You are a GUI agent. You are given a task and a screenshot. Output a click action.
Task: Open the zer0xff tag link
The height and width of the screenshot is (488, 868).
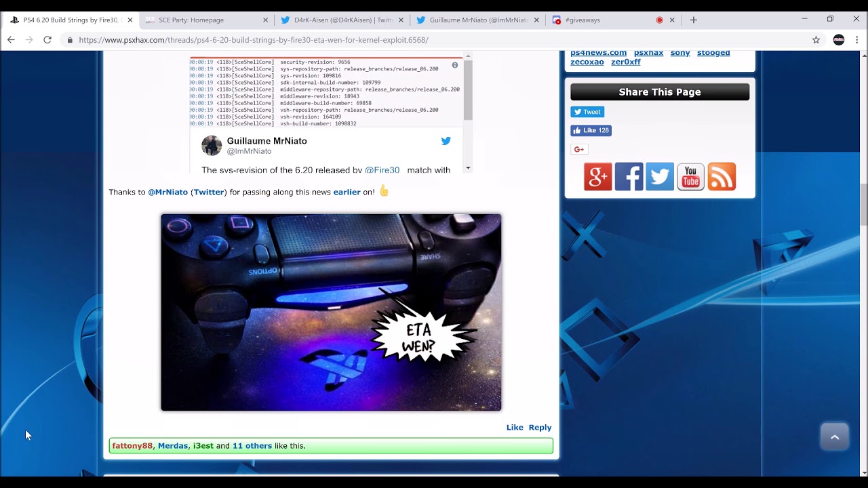pyautogui.click(x=626, y=62)
